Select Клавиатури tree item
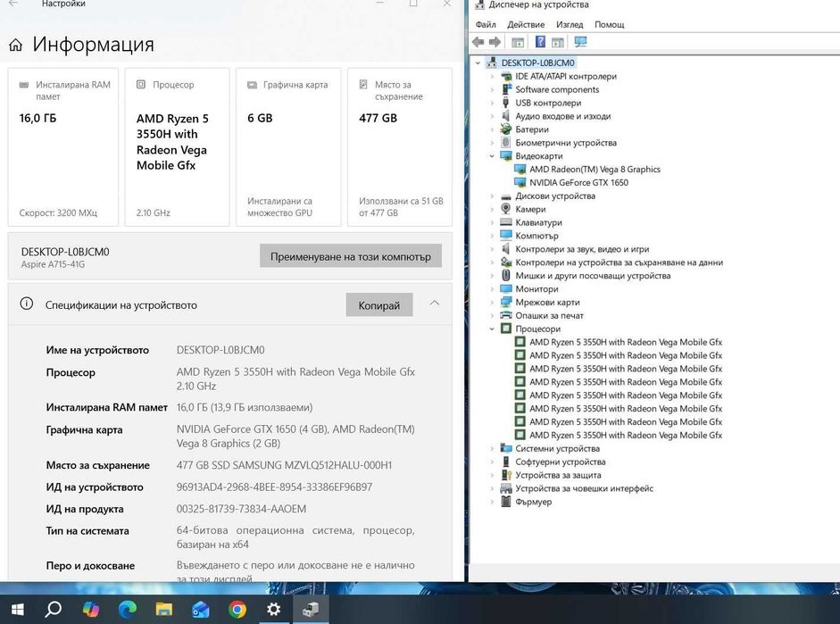 [x=538, y=222]
